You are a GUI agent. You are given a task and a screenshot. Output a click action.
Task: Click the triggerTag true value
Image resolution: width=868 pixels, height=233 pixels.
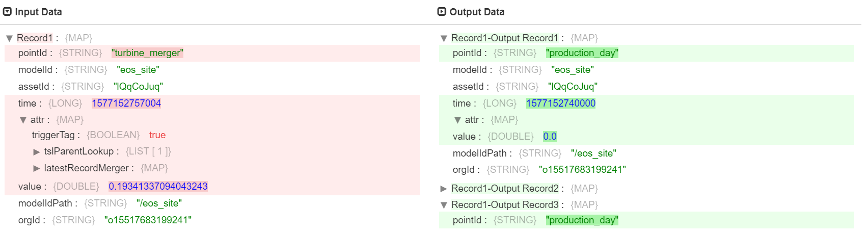[157, 135]
